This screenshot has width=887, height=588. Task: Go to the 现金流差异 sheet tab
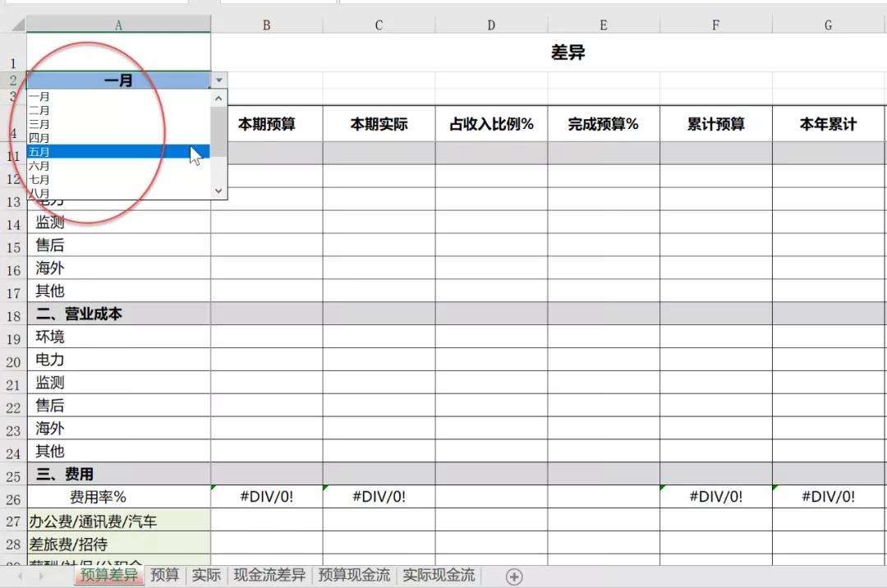pyautogui.click(x=269, y=575)
